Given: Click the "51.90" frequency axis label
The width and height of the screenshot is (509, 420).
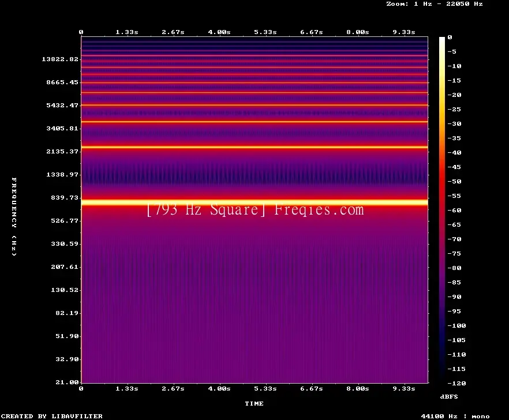Looking at the screenshot, I should tap(67, 336).
